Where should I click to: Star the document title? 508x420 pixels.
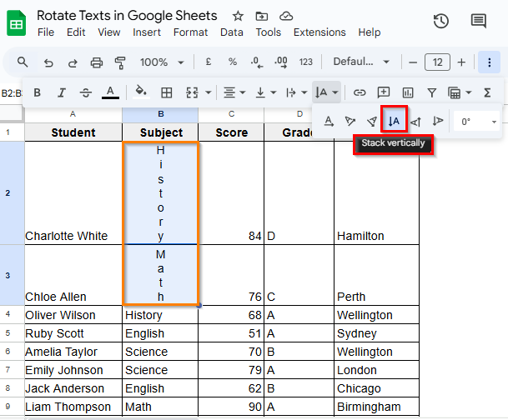click(x=238, y=16)
